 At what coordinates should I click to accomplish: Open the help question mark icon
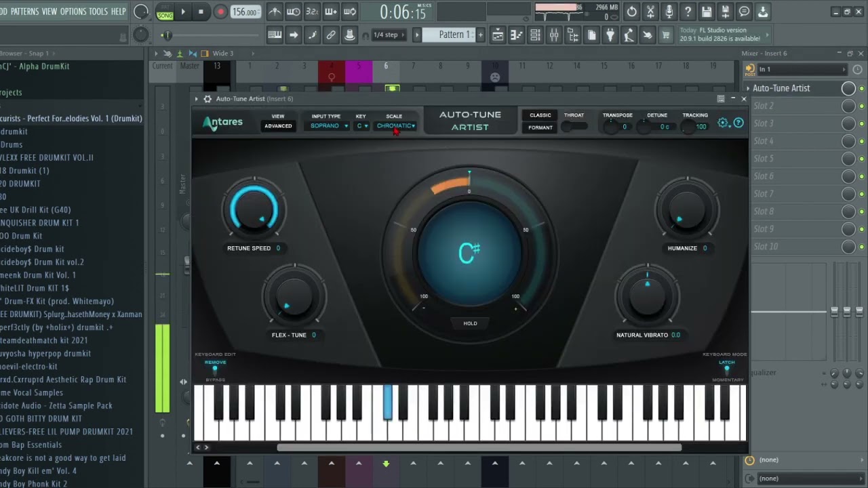(688, 12)
